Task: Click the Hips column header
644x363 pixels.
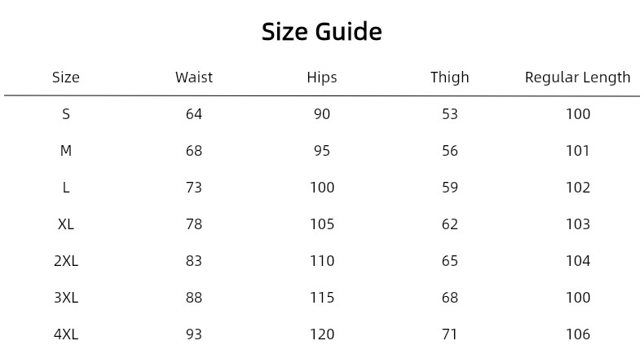Action: pos(322,77)
